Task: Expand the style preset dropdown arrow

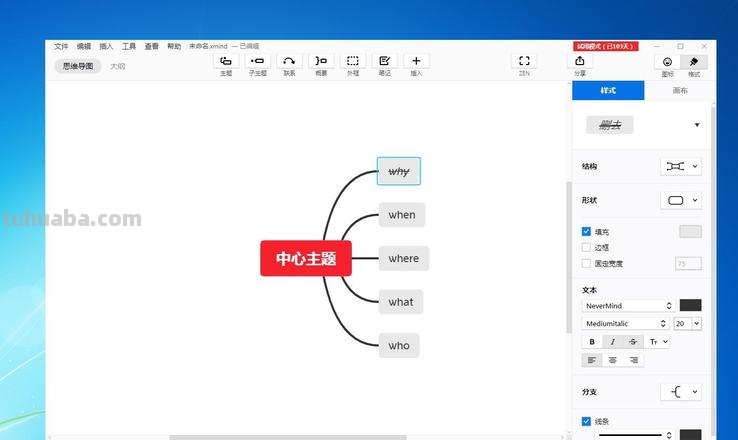Action: (697, 125)
